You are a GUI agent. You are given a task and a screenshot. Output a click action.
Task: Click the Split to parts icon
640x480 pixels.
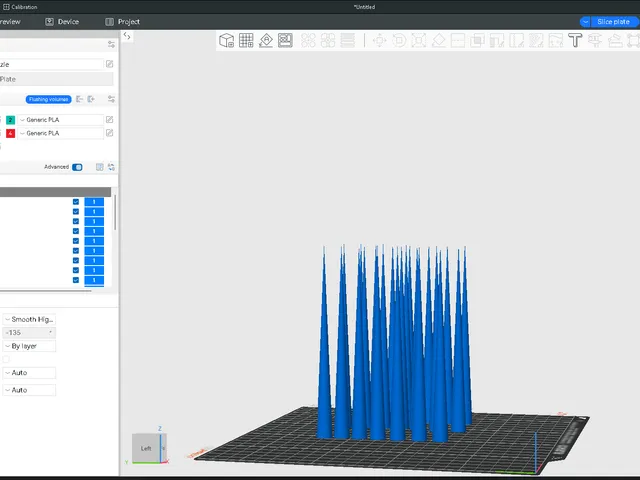coord(328,40)
